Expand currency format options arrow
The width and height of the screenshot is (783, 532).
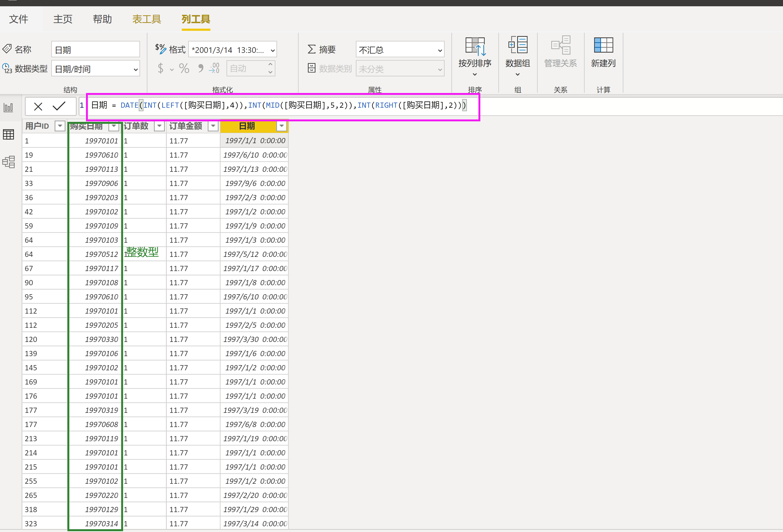point(172,70)
